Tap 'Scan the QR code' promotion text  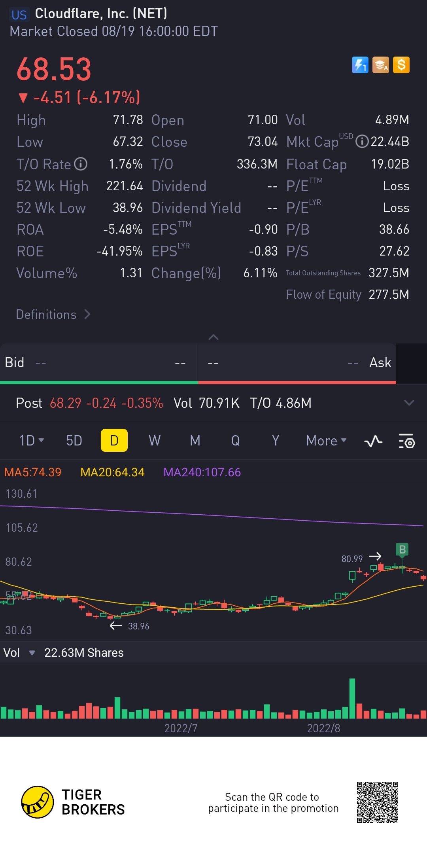pyautogui.click(x=273, y=802)
